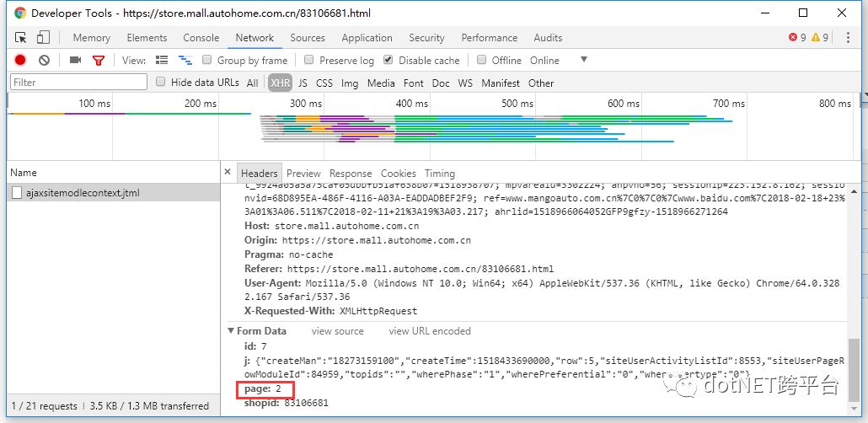Click the 400 ms timeline marker
The height and width of the screenshot is (423, 868).
point(412,103)
